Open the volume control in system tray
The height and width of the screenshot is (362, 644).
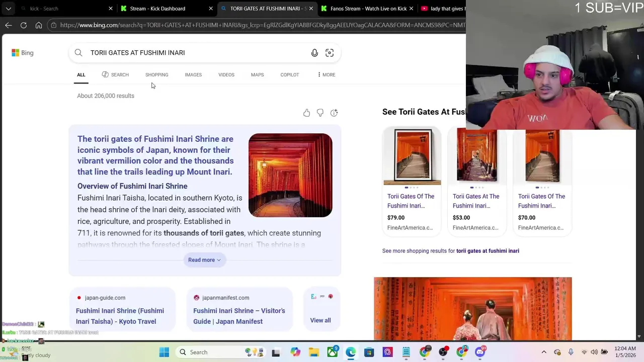(x=594, y=352)
